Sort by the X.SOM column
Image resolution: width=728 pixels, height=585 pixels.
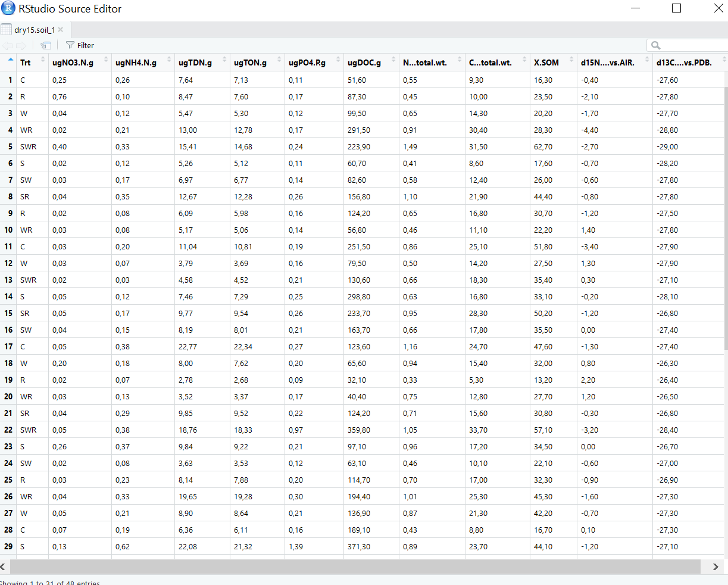[x=554, y=62]
